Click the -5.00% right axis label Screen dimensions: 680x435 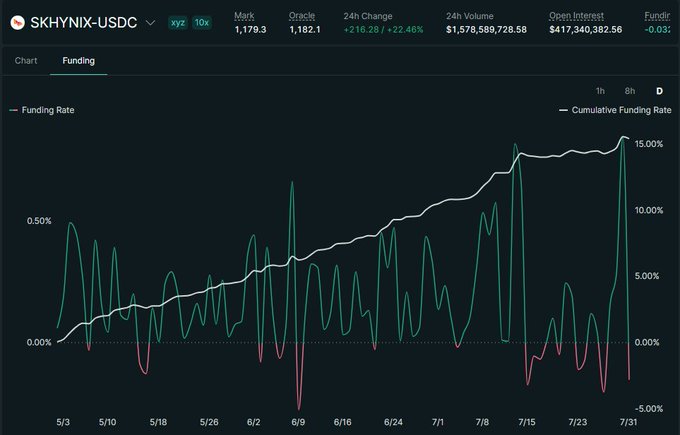(649, 409)
